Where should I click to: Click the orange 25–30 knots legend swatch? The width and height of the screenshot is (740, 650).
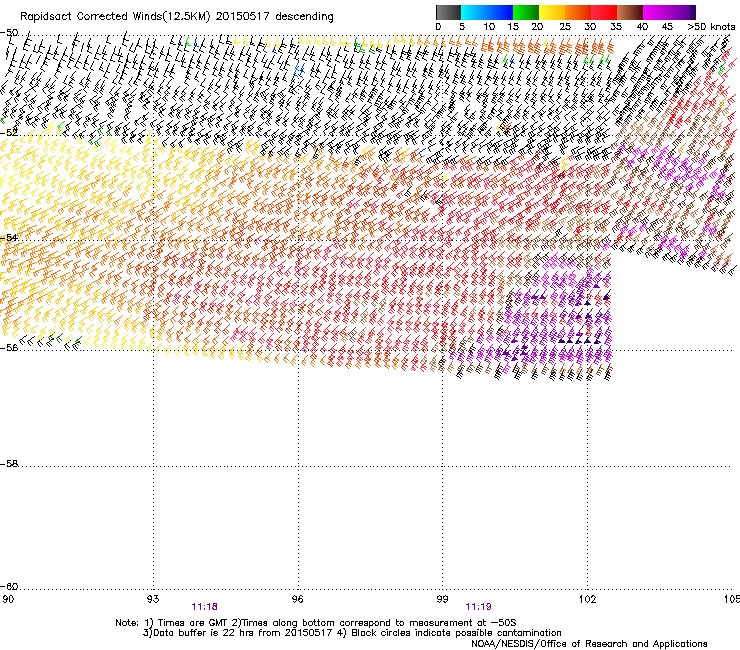pyautogui.click(x=578, y=12)
